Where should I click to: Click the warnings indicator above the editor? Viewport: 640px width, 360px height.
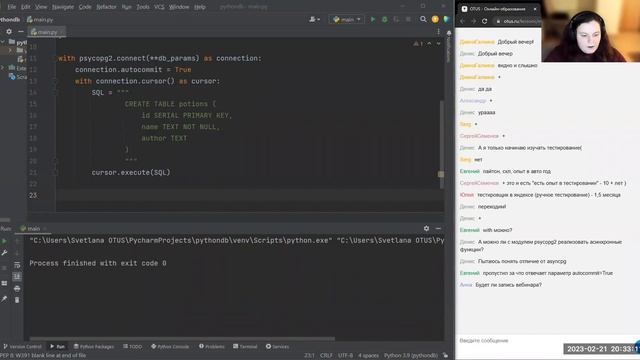[418, 44]
